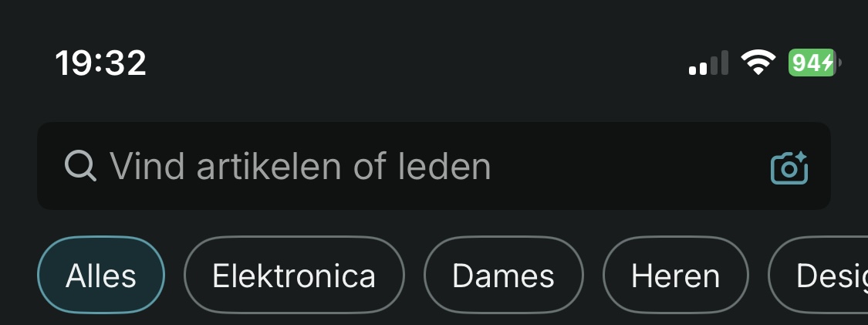868x325 pixels.
Task: Tap the cellular signal strength bars
Action: point(708,63)
